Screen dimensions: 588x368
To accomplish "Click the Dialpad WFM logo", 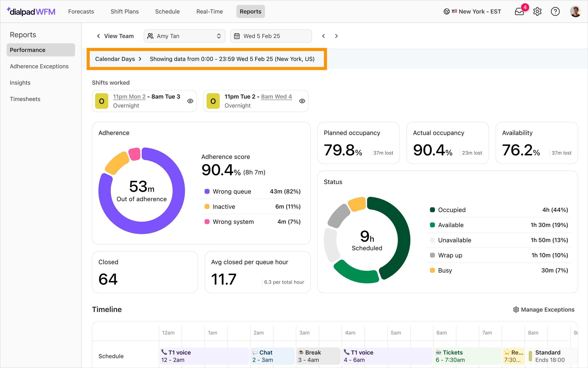I will (x=31, y=11).
